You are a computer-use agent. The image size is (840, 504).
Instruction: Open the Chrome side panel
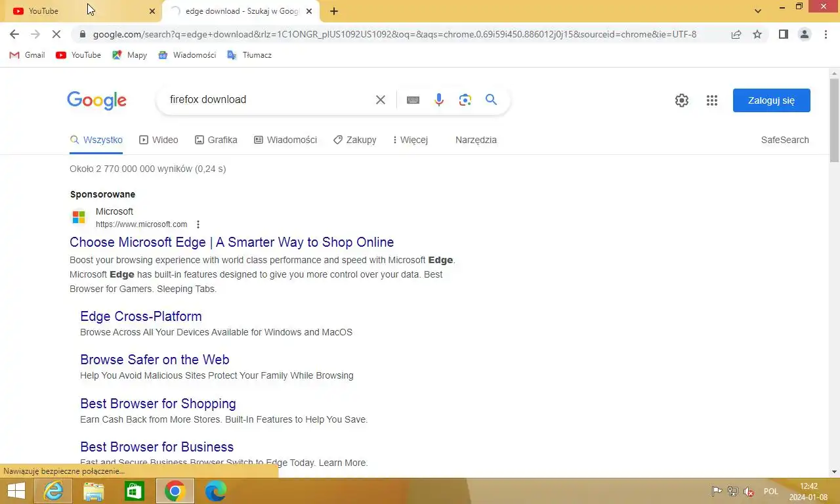[783, 34]
